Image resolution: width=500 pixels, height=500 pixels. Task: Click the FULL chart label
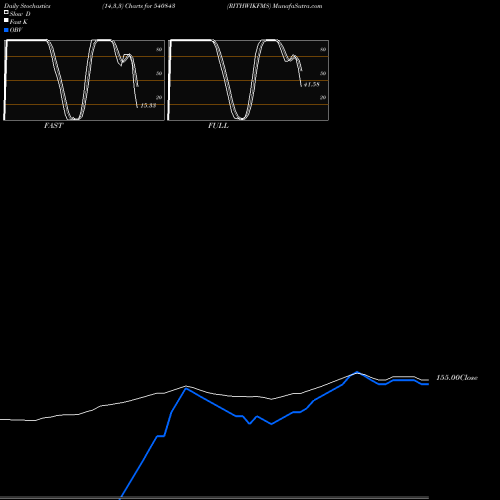(218, 126)
